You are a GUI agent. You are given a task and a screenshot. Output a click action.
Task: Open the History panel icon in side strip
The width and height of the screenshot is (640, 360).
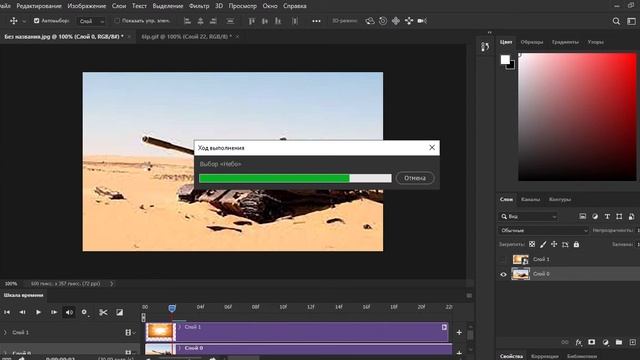pos(485,47)
